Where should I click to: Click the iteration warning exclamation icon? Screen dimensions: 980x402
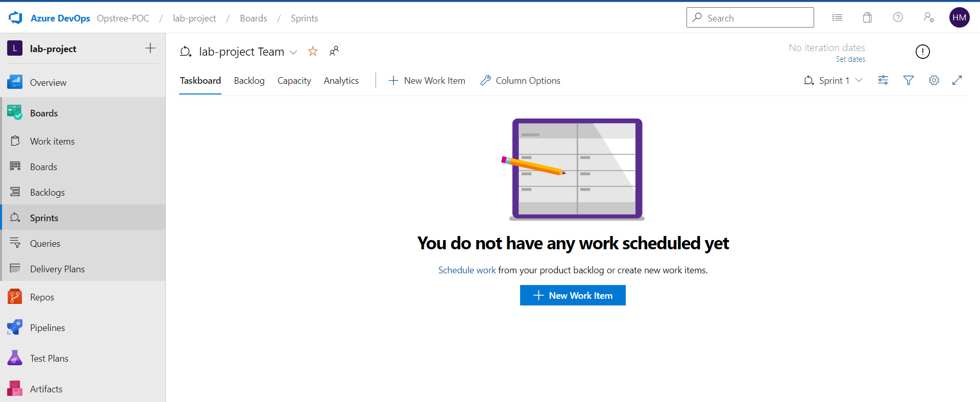tap(922, 52)
